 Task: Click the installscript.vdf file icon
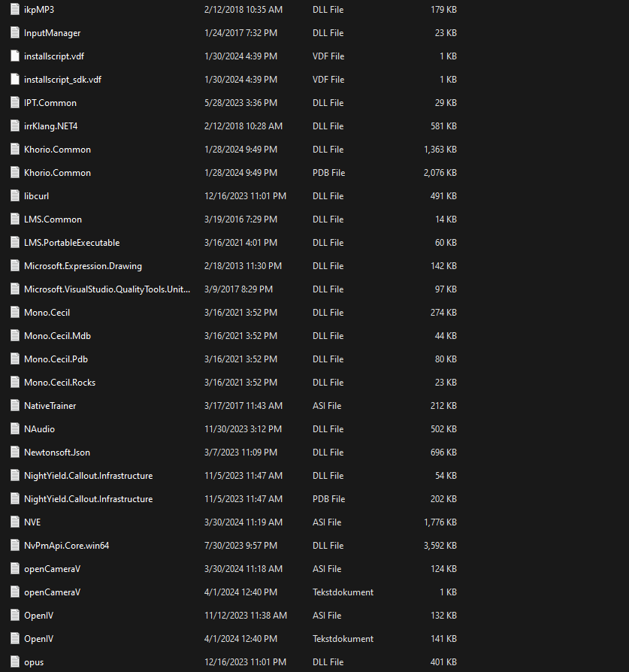tap(15, 56)
